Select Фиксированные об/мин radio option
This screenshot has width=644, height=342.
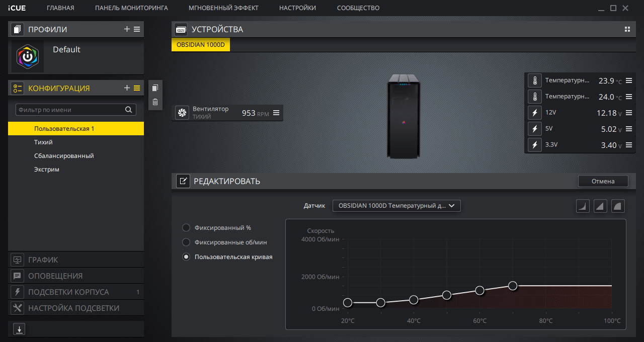click(x=186, y=242)
